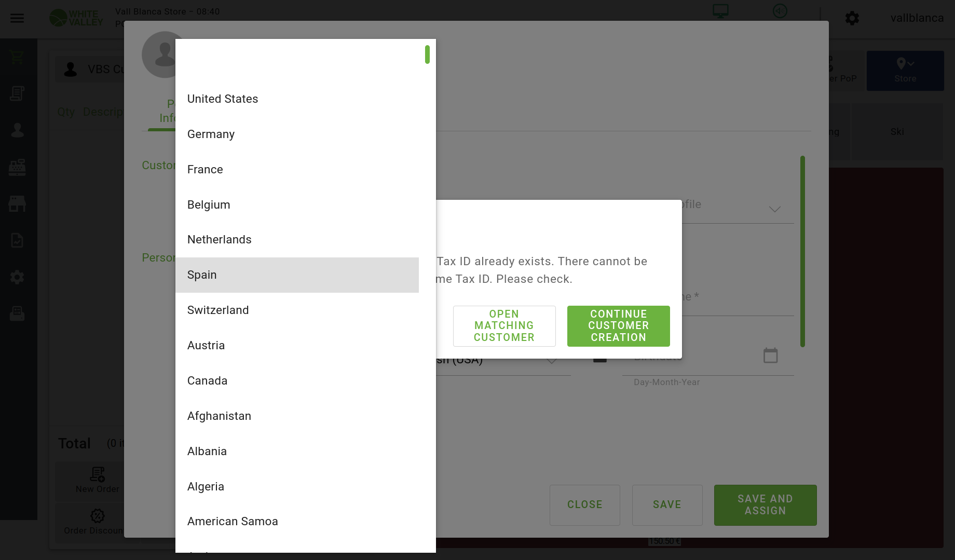Viewport: 955px width, 560px height.
Task: Expand the profile dropdown chevron
Action: tap(774, 209)
